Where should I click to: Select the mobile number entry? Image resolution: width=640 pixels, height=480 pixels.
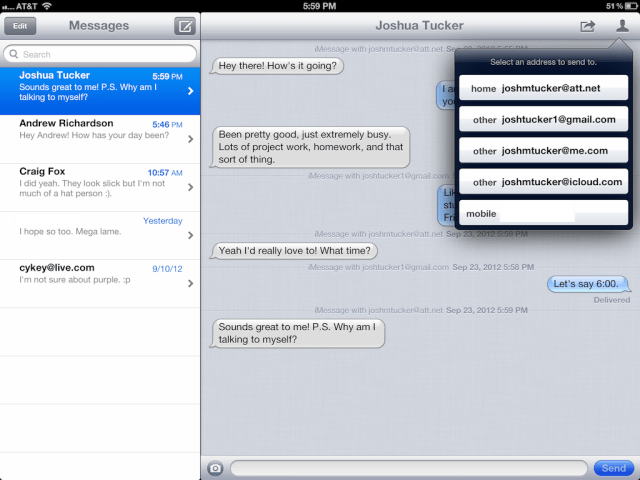tap(543, 213)
